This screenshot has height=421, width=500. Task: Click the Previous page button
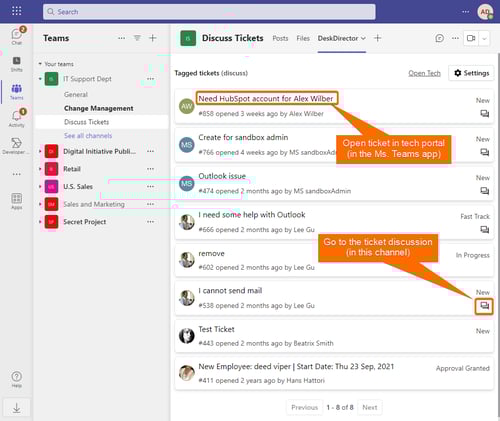pos(304,407)
